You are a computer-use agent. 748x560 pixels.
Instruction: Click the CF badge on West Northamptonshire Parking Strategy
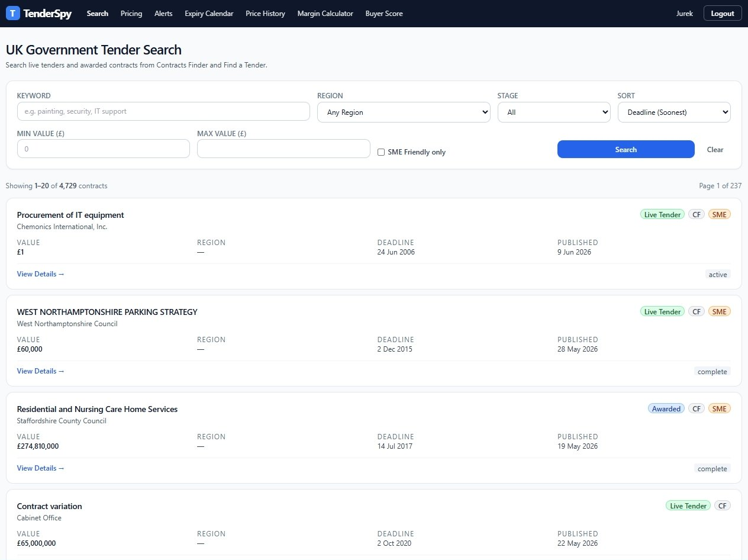[x=697, y=311]
